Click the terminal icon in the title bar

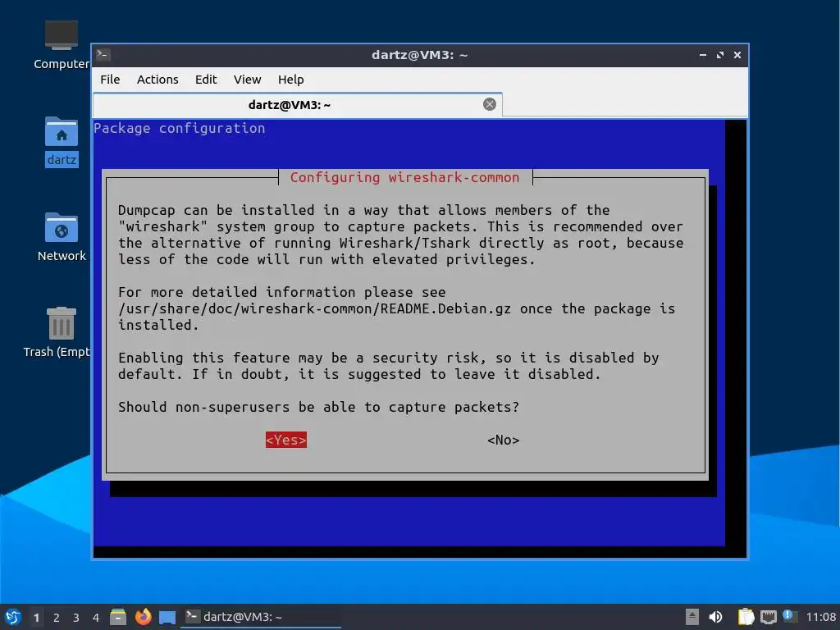coord(103,55)
